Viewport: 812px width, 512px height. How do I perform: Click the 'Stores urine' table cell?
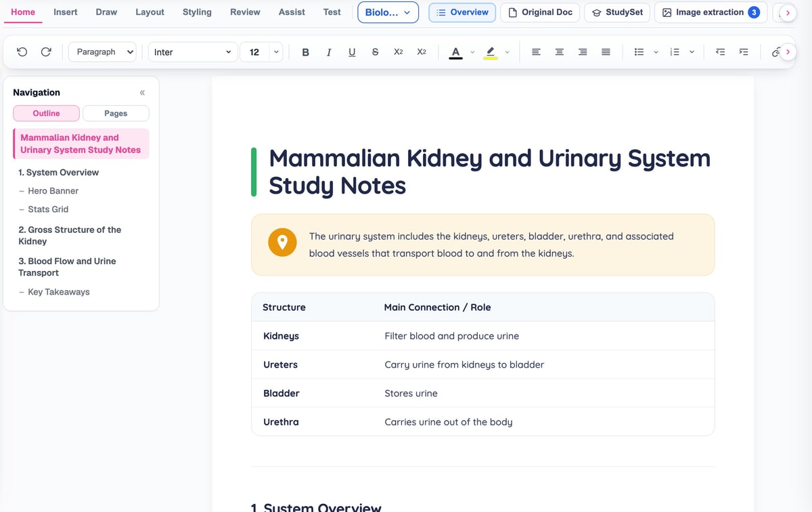pyautogui.click(x=411, y=393)
